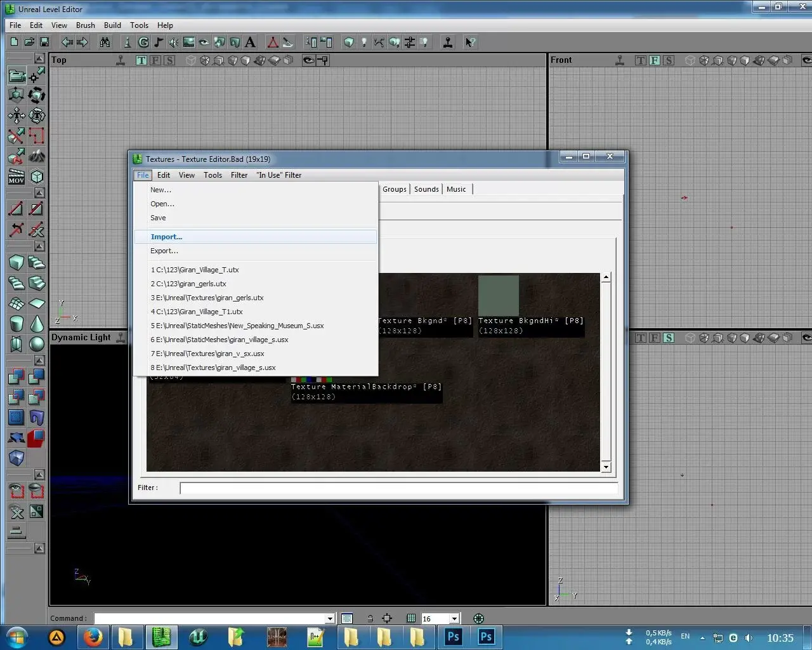Click the New level icon in main toolbar
Image resolution: width=812 pixels, height=650 pixels.
(x=14, y=42)
